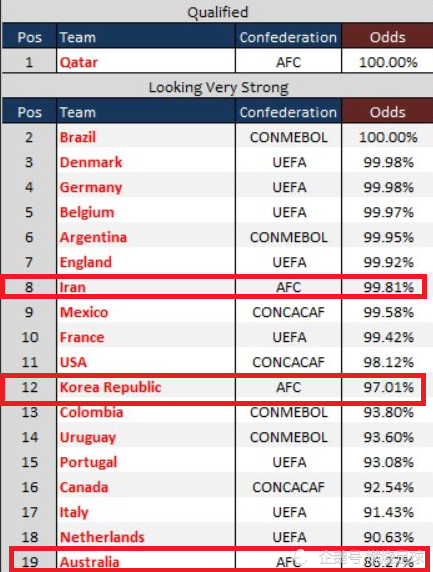Click Argentina's 99.95% odds cell
The width and height of the screenshot is (433, 572).
click(x=388, y=237)
